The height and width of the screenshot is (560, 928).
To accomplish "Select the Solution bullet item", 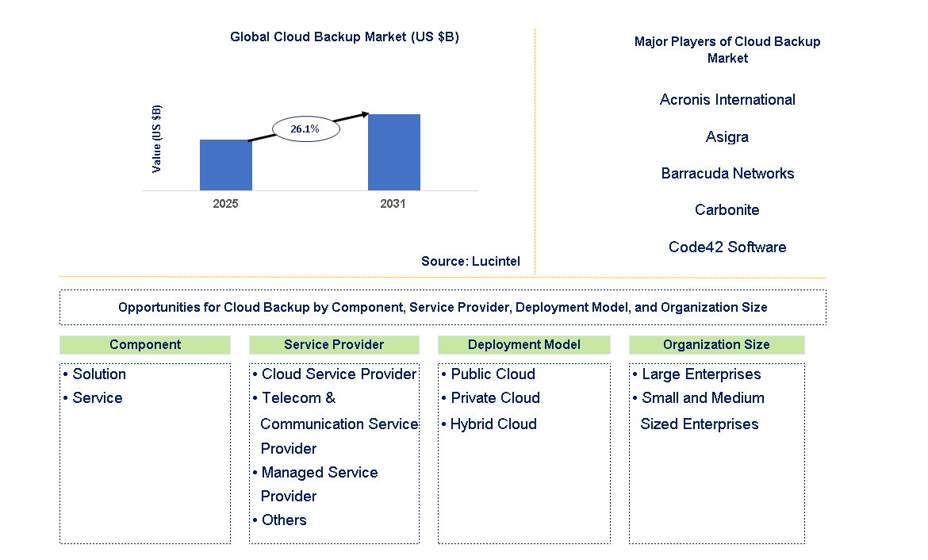I will [94, 374].
